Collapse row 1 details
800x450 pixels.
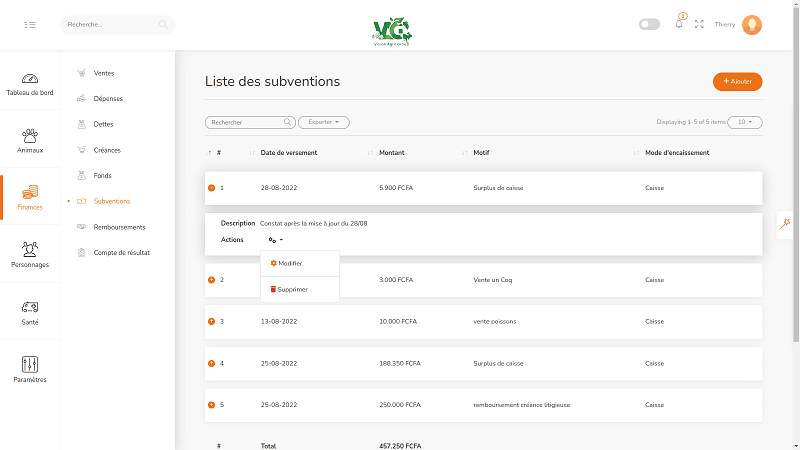click(211, 188)
